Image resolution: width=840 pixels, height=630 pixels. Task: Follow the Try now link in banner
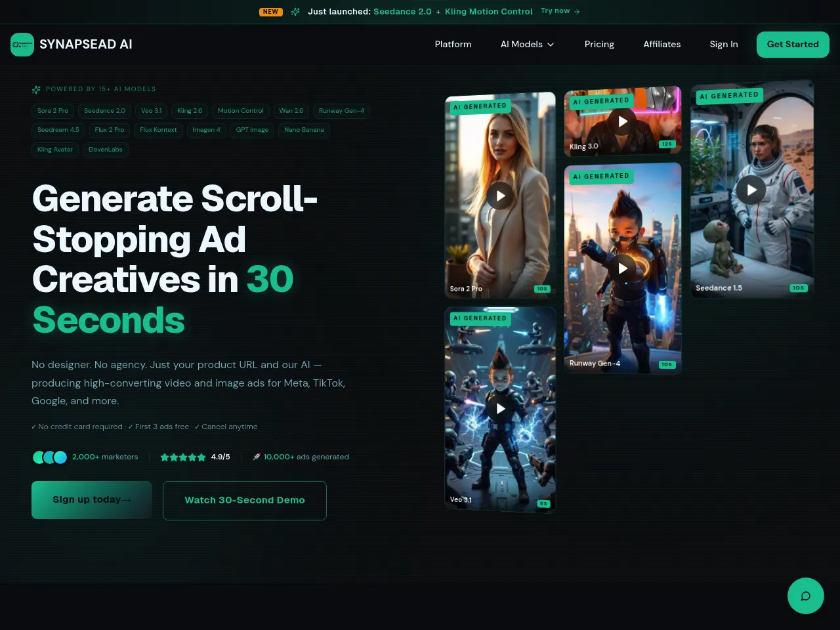[x=560, y=11]
